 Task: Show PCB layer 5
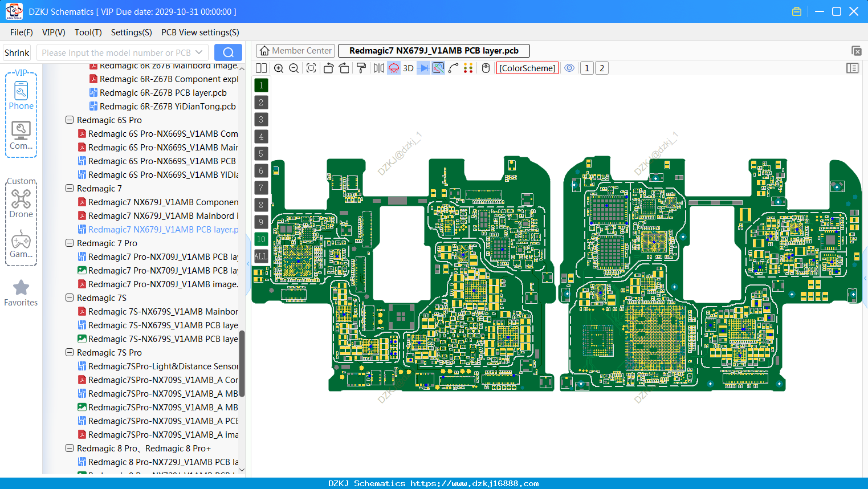click(261, 153)
